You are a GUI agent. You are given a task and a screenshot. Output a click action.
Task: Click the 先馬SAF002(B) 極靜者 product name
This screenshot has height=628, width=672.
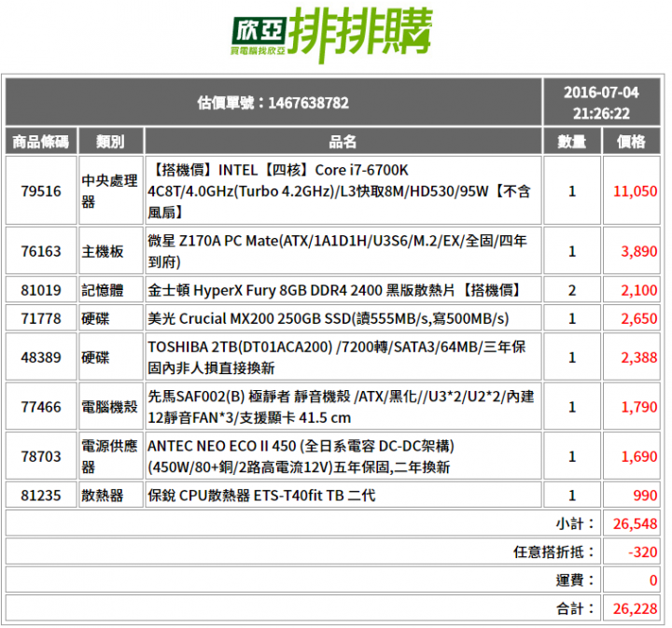(342, 407)
